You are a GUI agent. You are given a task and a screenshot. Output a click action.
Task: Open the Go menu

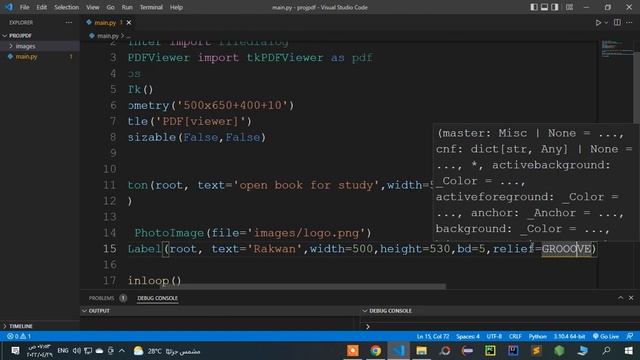tap(111, 7)
